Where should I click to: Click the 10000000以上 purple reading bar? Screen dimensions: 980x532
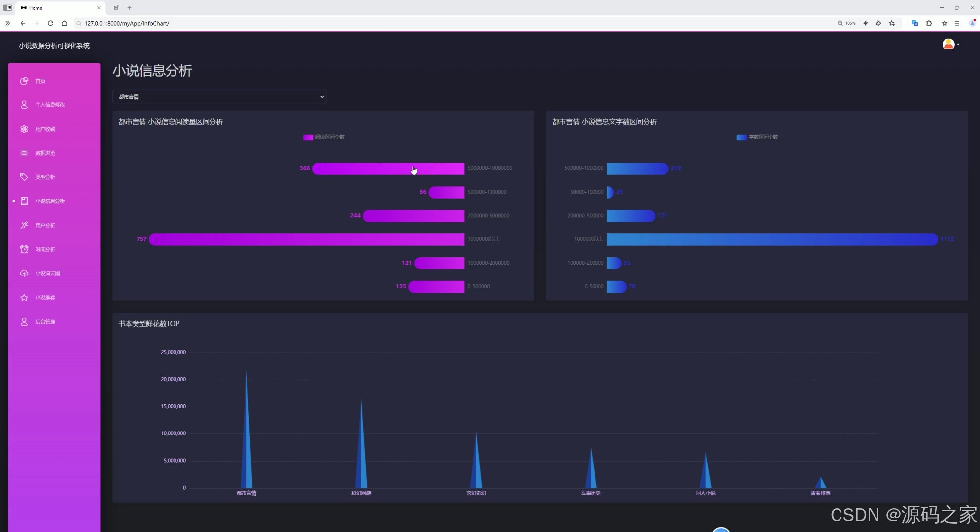coord(306,239)
